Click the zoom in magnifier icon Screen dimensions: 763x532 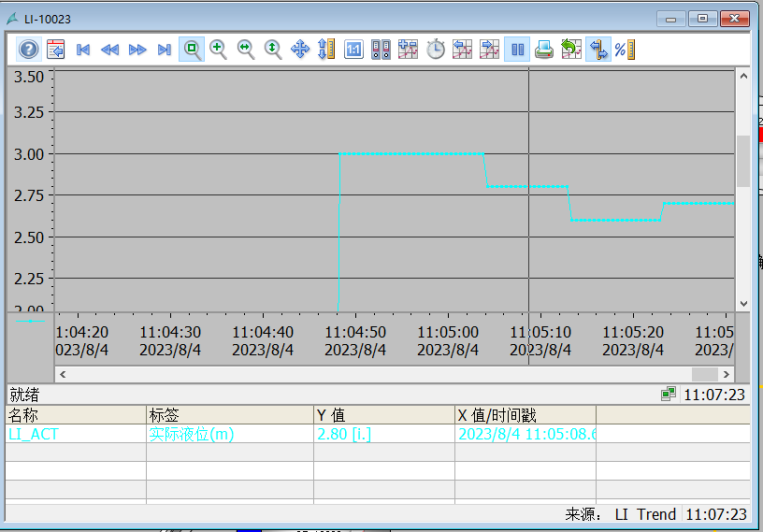coord(219,50)
